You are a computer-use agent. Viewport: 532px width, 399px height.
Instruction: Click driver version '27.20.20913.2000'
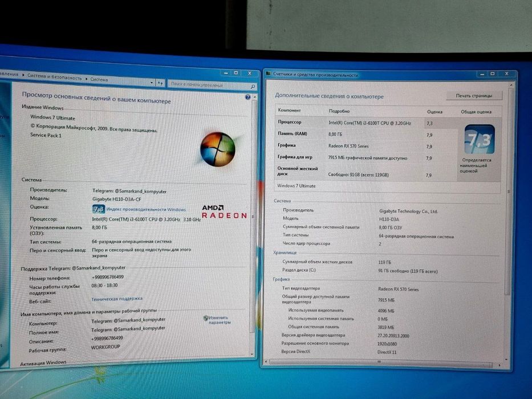pyautogui.click(x=393, y=336)
